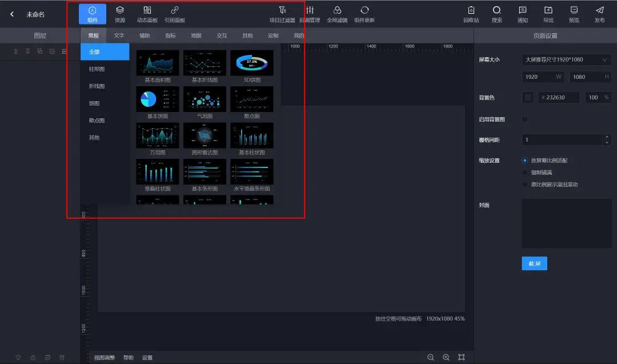
Task: Open the 通知 notifications
Action: point(523,14)
